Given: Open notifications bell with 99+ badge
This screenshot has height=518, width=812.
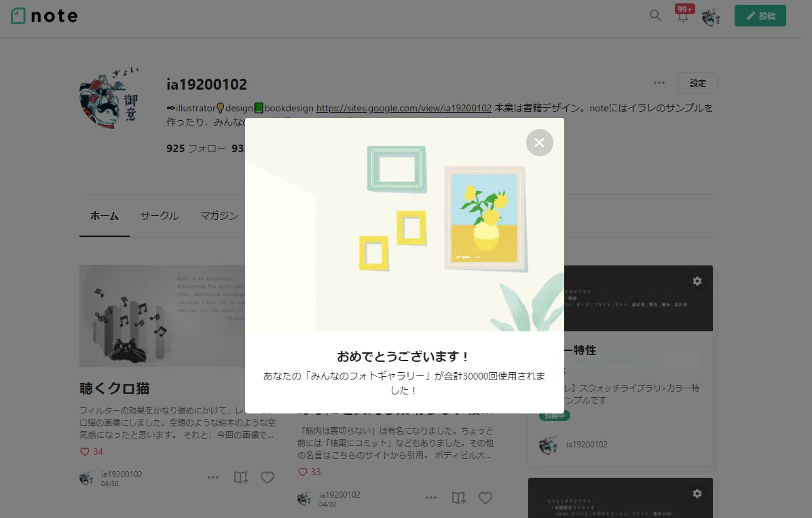Looking at the screenshot, I should [684, 14].
